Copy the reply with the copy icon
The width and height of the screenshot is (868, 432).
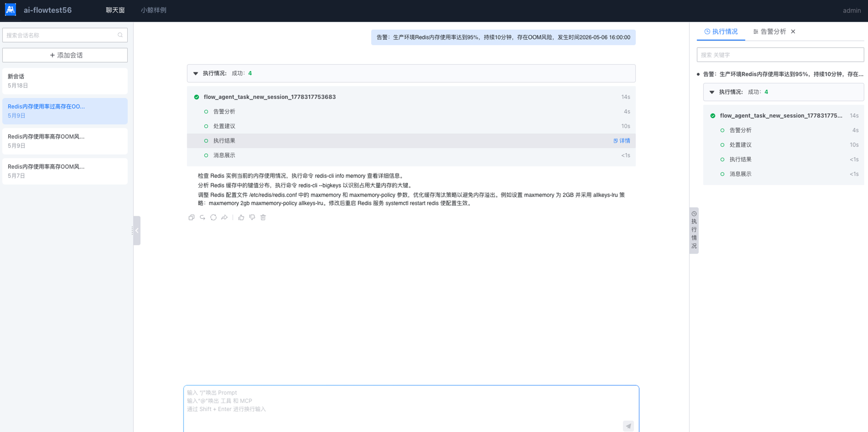[191, 217]
